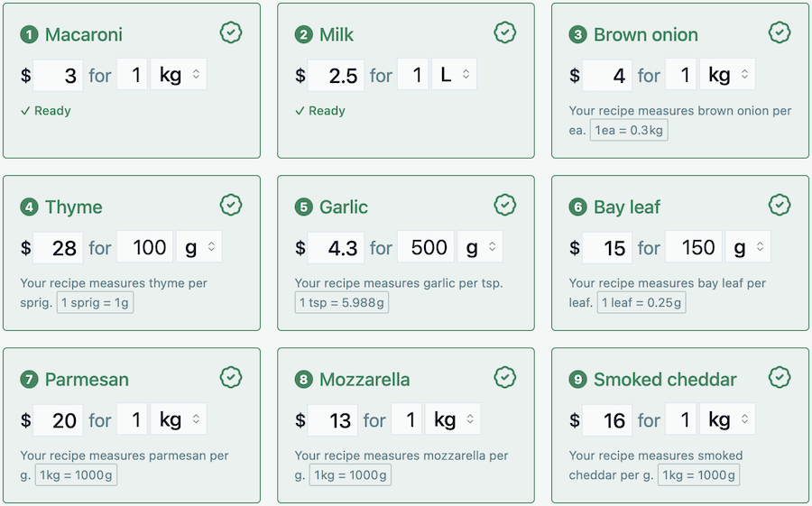Screen dimensions: 812x506
Task: Click the '1 sprig = 1g' conversion button
Action: point(95,303)
